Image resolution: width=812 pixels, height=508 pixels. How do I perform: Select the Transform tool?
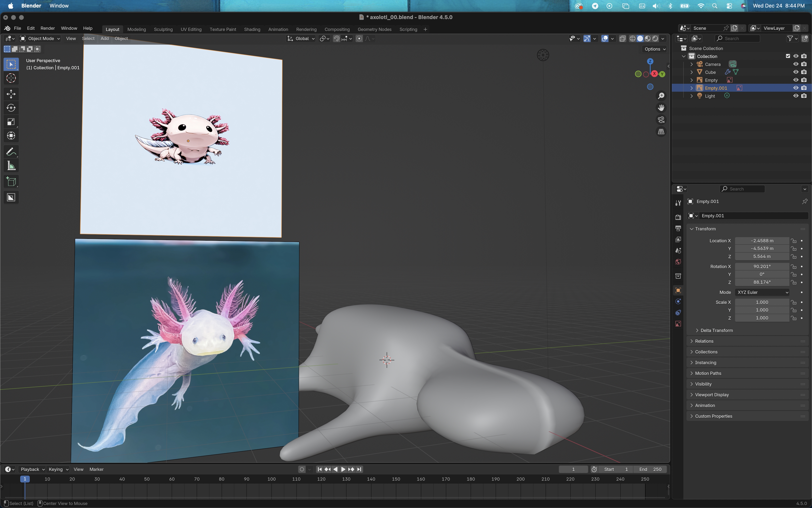[x=11, y=136]
